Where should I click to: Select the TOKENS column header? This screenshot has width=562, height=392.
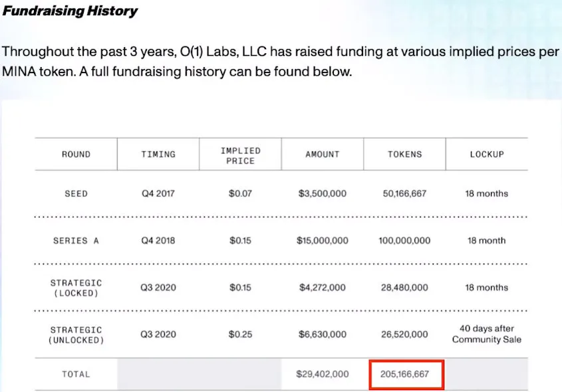click(404, 154)
